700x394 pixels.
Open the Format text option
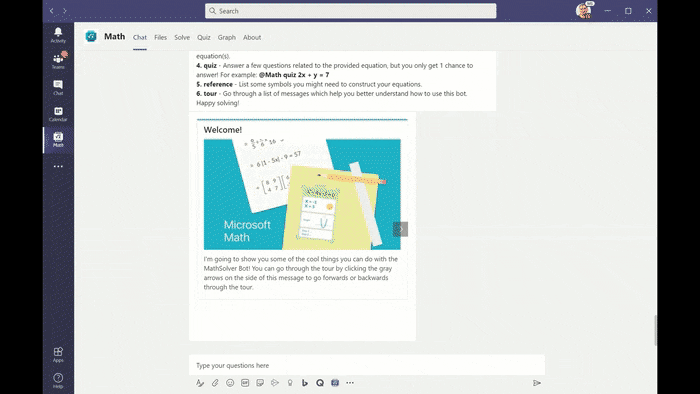pos(200,383)
